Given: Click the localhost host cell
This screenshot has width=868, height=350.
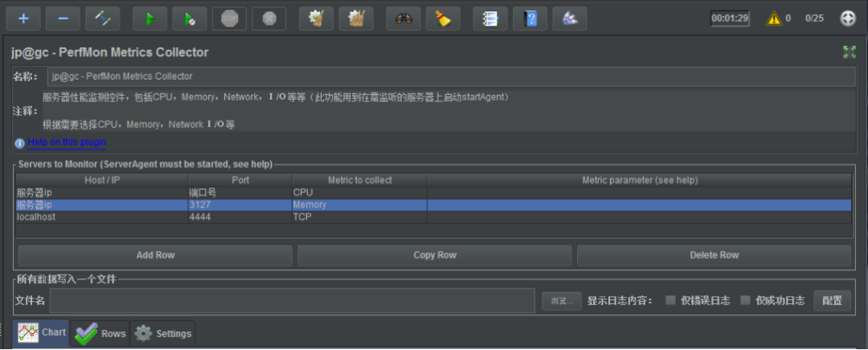Looking at the screenshot, I should pyautogui.click(x=102, y=217).
